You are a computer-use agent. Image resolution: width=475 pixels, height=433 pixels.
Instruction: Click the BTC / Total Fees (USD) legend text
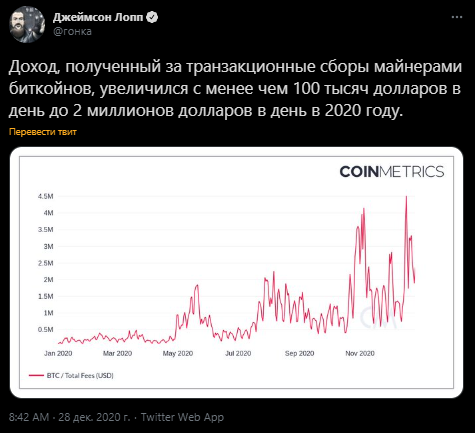[80, 375]
